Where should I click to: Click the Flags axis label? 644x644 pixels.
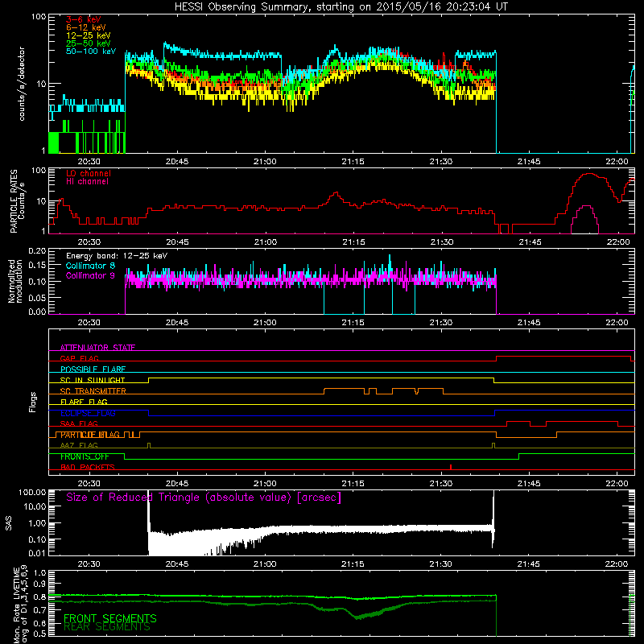pos(33,402)
